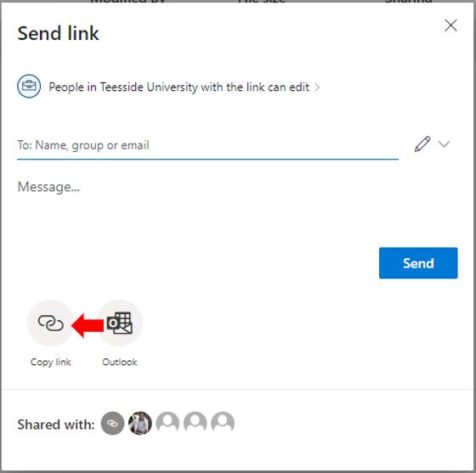Click the last grey placeholder avatar
This screenshot has width=476, height=473.
point(223,423)
